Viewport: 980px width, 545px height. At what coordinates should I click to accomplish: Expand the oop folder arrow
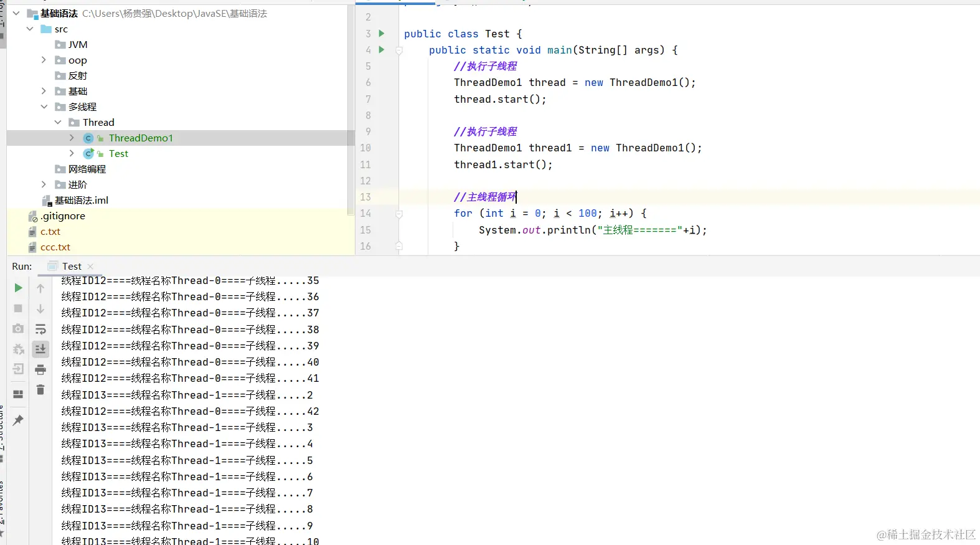[x=44, y=60]
